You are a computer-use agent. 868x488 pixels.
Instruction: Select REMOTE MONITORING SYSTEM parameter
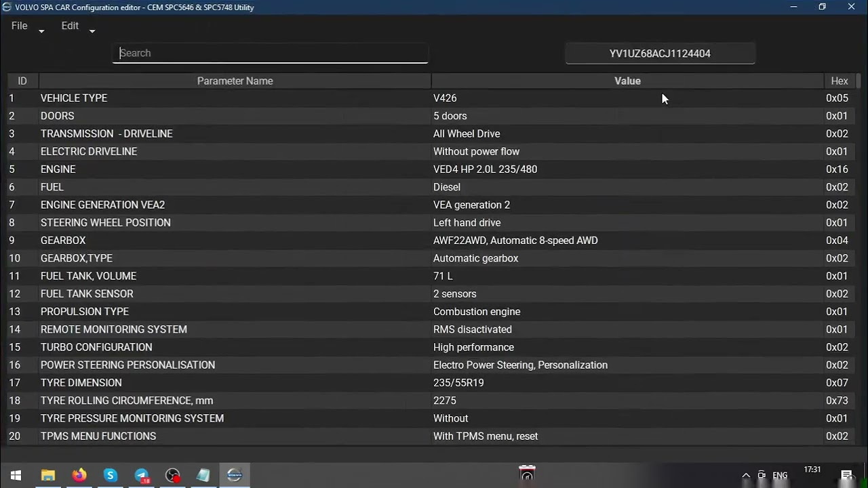[x=114, y=329]
